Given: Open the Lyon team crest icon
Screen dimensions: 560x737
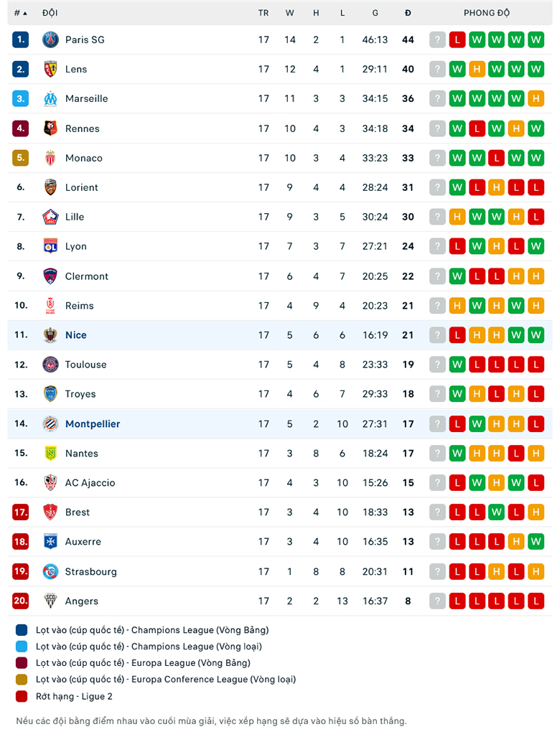Looking at the screenshot, I should pyautogui.click(x=50, y=246).
